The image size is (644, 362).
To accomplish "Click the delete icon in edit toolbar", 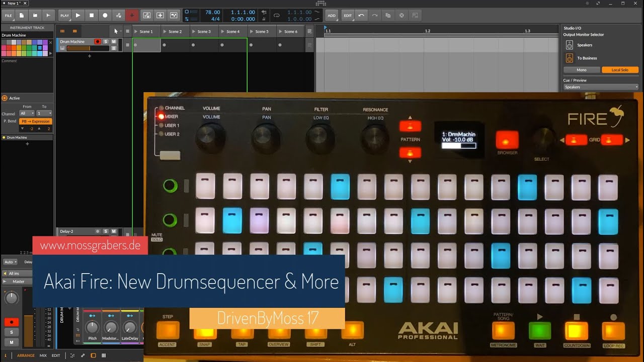I will (x=401, y=16).
